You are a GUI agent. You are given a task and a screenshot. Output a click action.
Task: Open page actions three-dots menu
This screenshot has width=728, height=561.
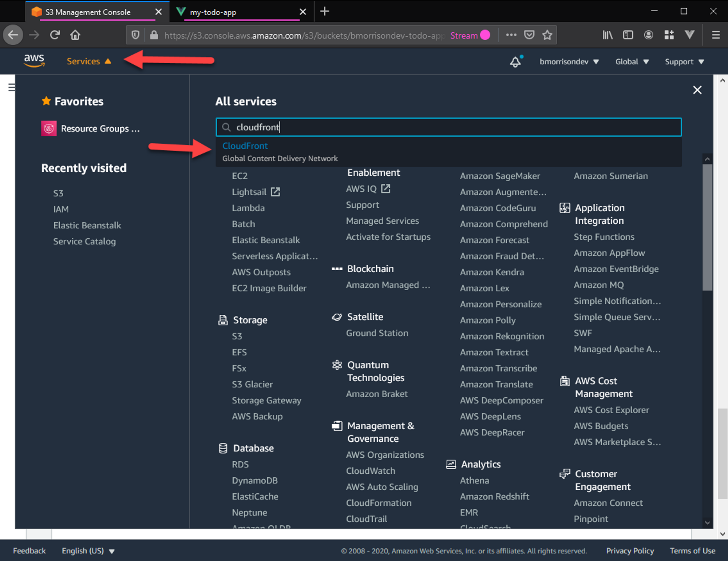point(511,35)
